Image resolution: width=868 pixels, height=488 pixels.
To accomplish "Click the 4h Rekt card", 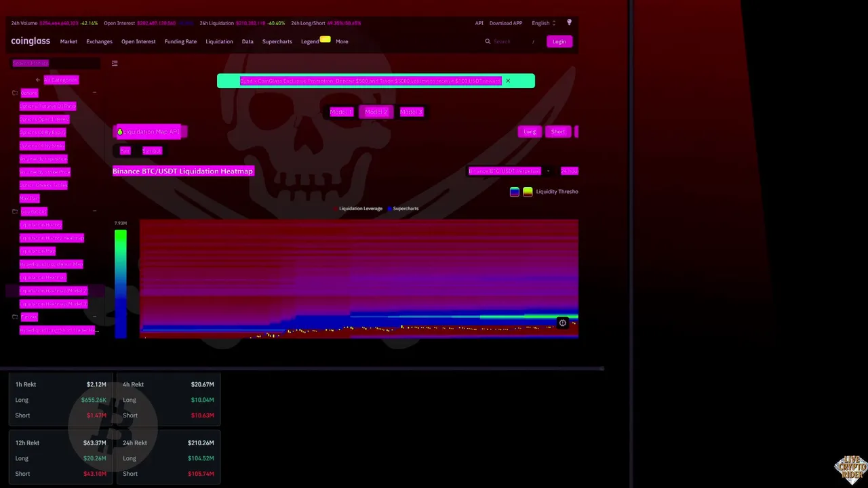I will 168,400.
